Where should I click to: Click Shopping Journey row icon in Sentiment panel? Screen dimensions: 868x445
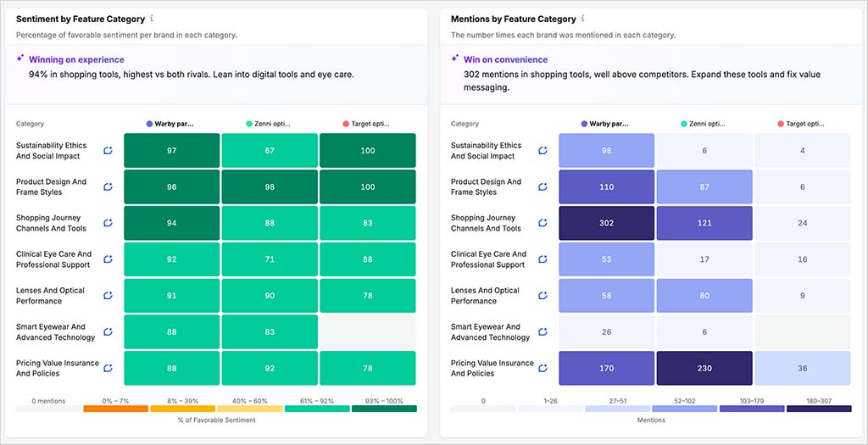[x=108, y=223]
